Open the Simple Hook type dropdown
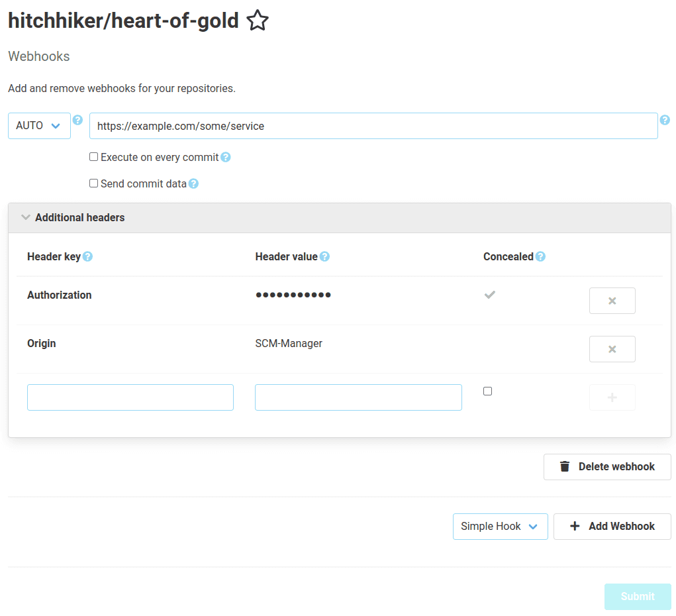Image resolution: width=676 pixels, height=616 pixels. click(500, 526)
